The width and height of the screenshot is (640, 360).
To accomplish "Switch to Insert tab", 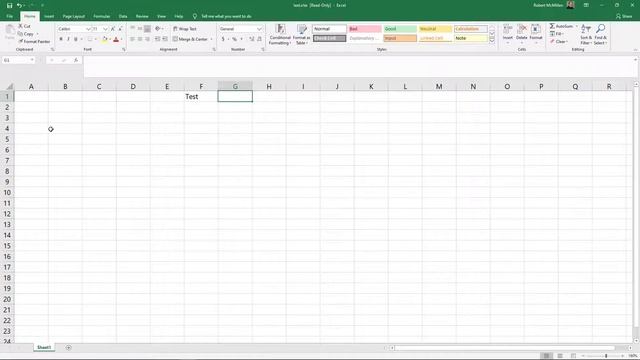I will click(x=49, y=16).
